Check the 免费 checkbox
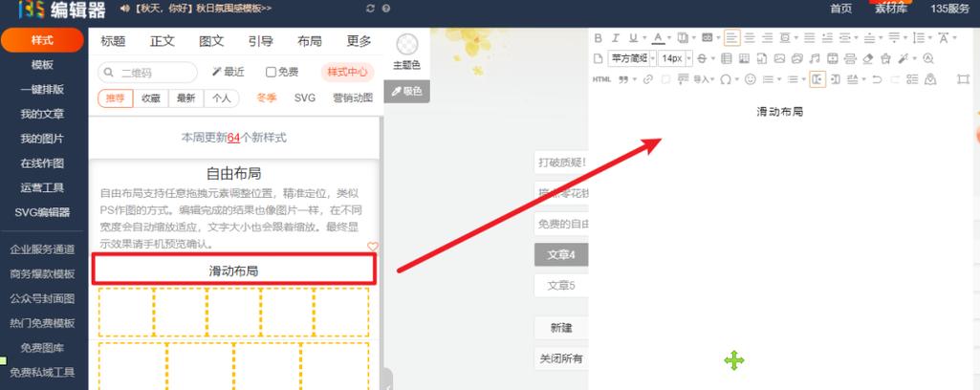This screenshot has height=390, width=980. [x=271, y=72]
